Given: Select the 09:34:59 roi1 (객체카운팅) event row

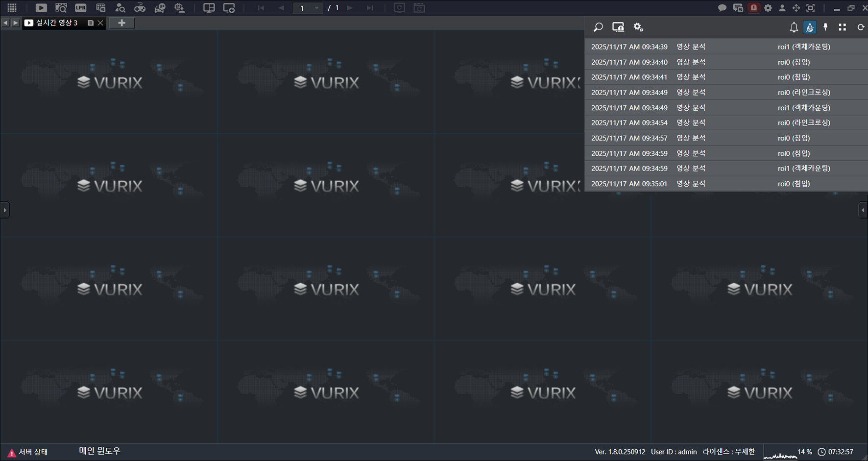Looking at the screenshot, I should click(726, 168).
